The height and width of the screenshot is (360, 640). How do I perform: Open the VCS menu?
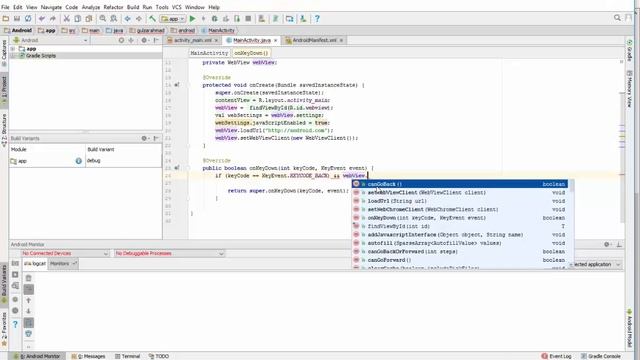(176, 7)
